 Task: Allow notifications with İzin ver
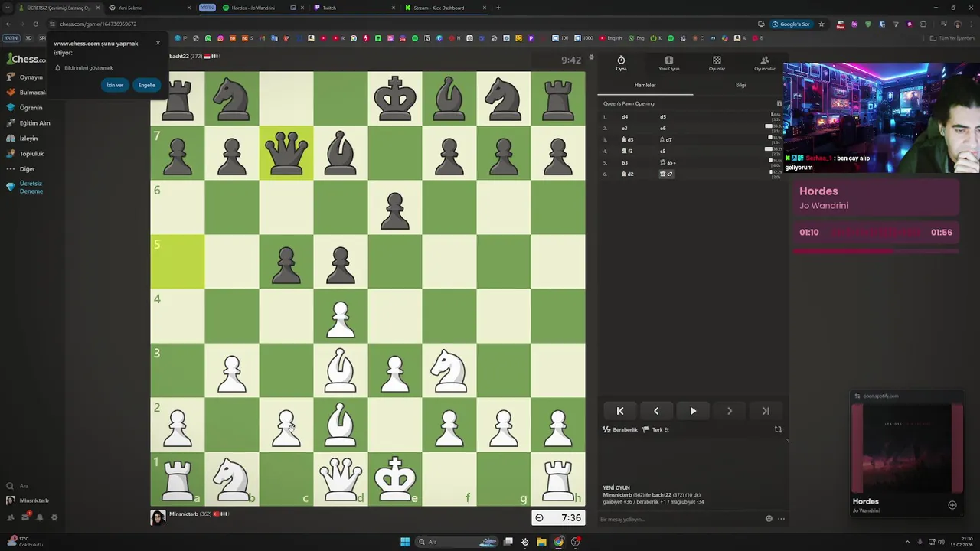pos(115,85)
